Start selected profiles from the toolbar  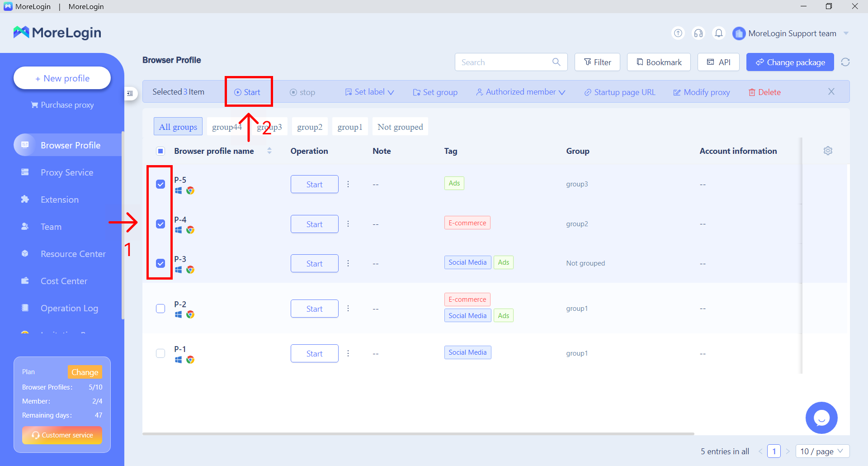pyautogui.click(x=247, y=92)
